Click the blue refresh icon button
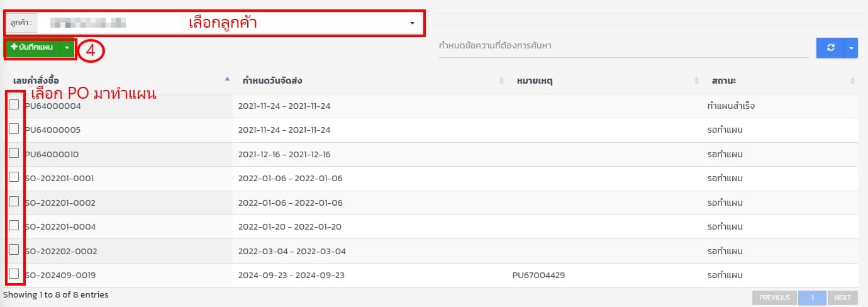868x307 pixels. [x=830, y=48]
